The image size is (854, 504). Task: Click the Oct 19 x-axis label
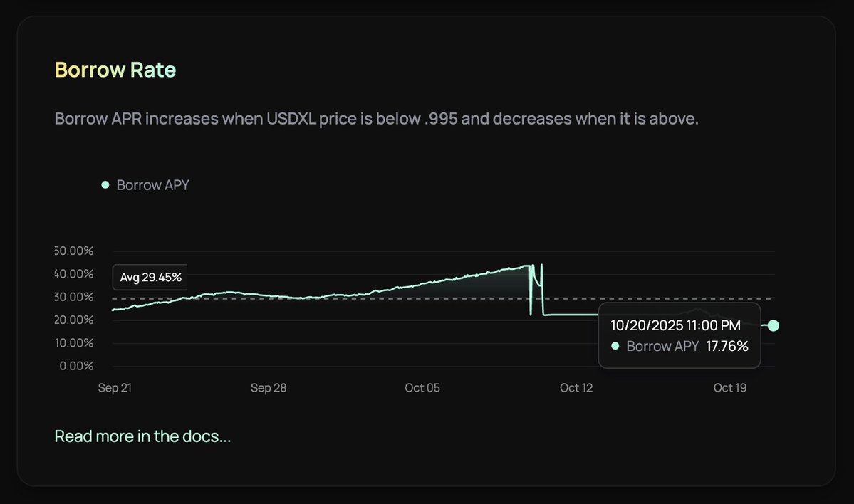pyautogui.click(x=730, y=388)
